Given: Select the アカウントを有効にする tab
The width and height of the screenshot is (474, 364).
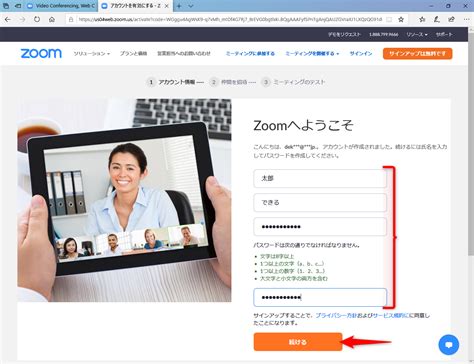Looking at the screenshot, I should pyautogui.click(x=135, y=6).
